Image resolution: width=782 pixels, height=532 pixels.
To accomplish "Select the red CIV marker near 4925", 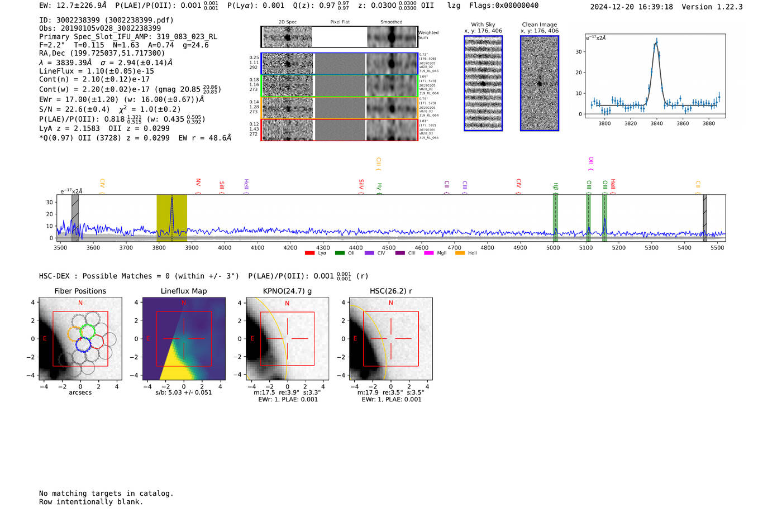I will pyautogui.click(x=519, y=186).
